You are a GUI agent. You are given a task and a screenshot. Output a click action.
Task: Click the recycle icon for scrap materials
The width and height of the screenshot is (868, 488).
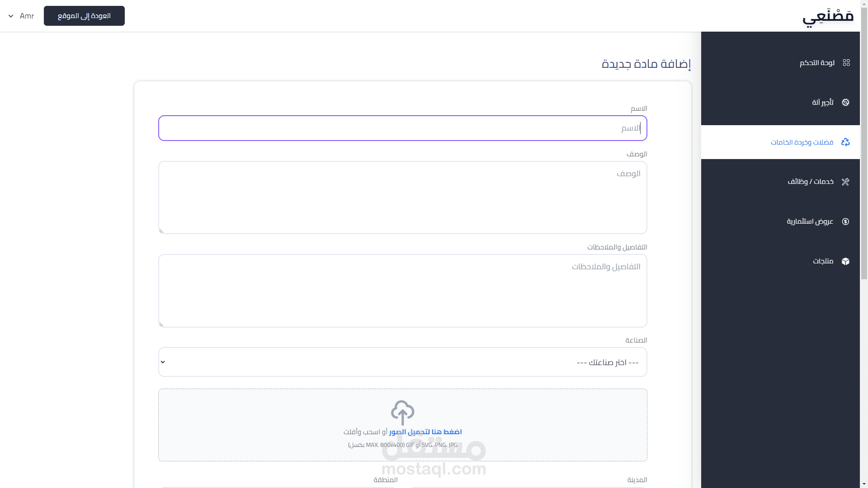click(845, 142)
